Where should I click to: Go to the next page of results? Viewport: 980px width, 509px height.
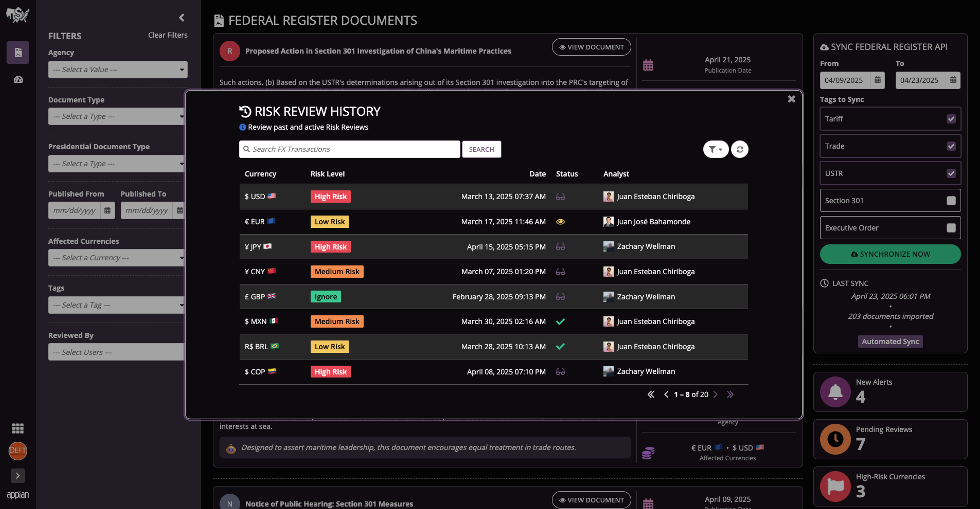tap(715, 394)
